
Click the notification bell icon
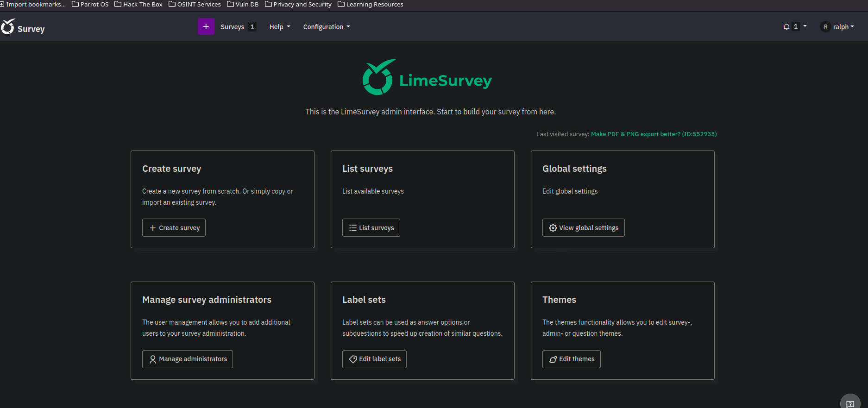(786, 27)
